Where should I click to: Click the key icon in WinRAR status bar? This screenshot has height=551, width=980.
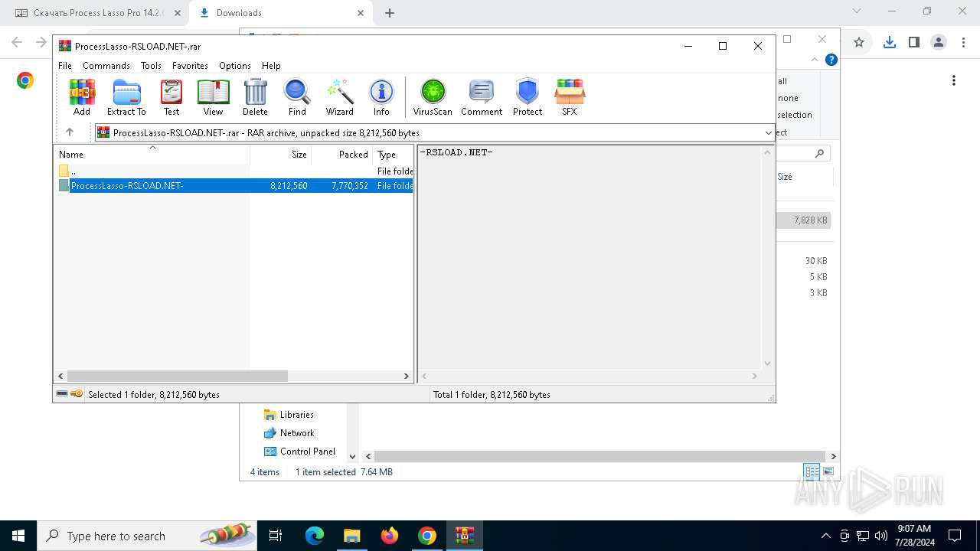pyautogui.click(x=77, y=394)
